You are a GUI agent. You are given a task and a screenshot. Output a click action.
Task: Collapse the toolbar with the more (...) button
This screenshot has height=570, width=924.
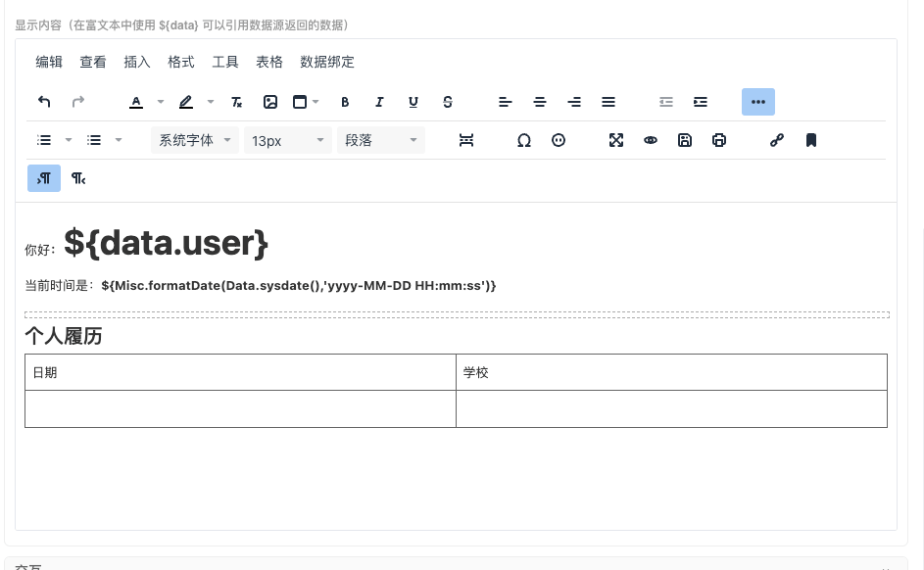[x=758, y=102]
